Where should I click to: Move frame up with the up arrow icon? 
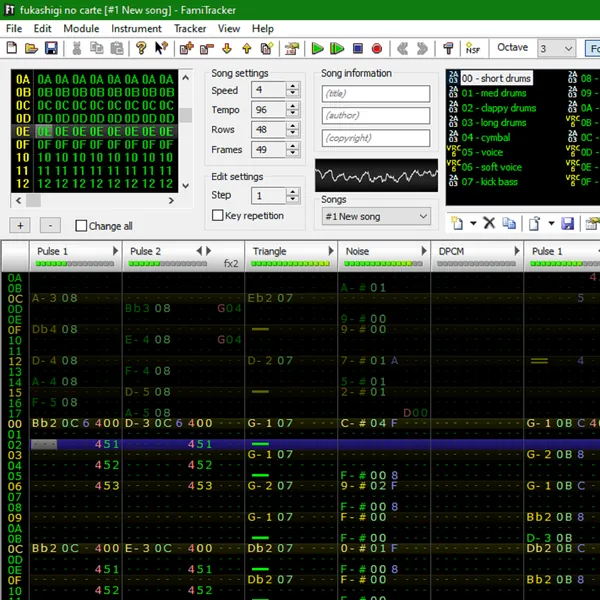point(247,48)
